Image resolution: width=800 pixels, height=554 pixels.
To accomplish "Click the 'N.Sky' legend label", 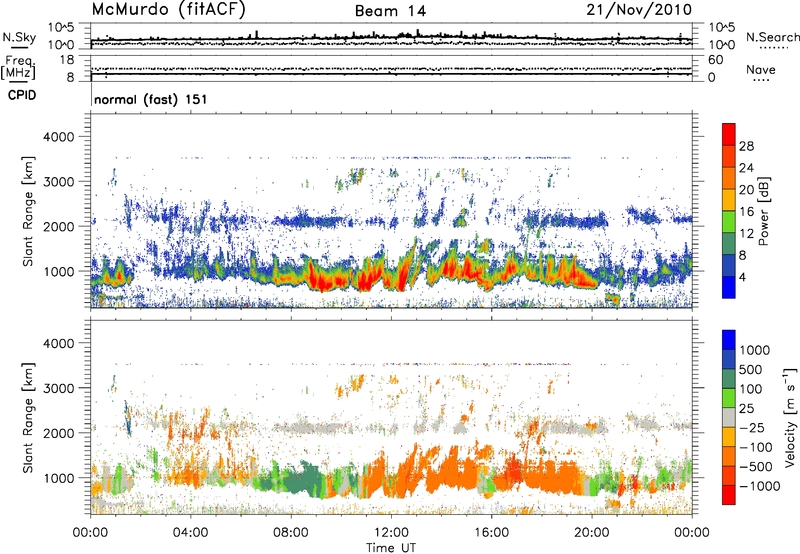I will tap(19, 37).
